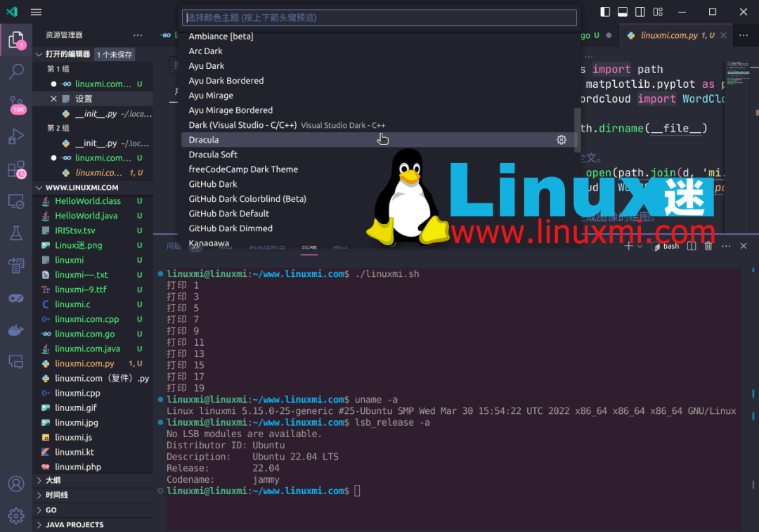
Task: Expand the GO section
Action: pos(93,510)
